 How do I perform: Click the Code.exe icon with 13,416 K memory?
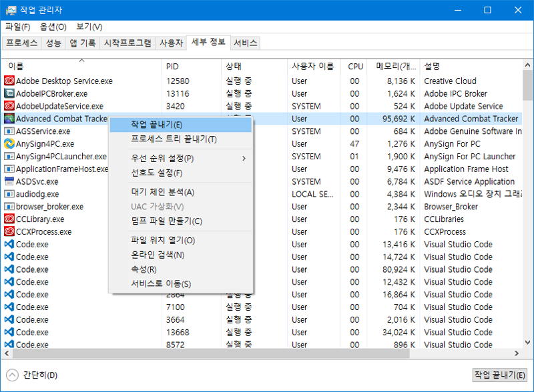9,244
